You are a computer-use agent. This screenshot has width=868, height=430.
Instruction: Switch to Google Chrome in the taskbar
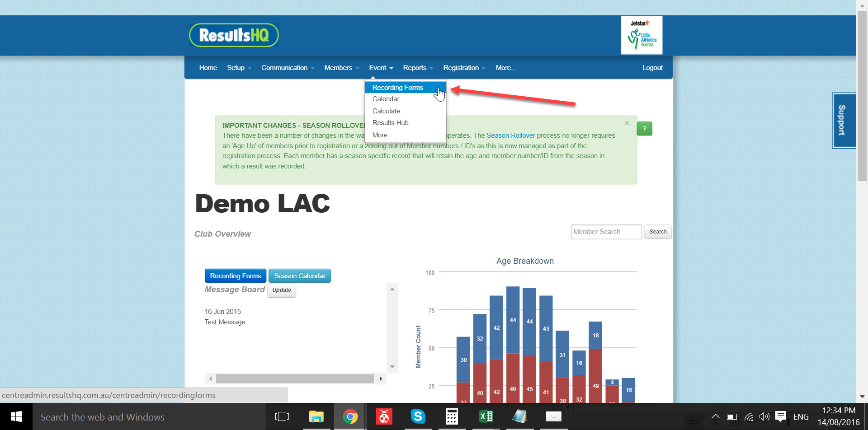(350, 416)
